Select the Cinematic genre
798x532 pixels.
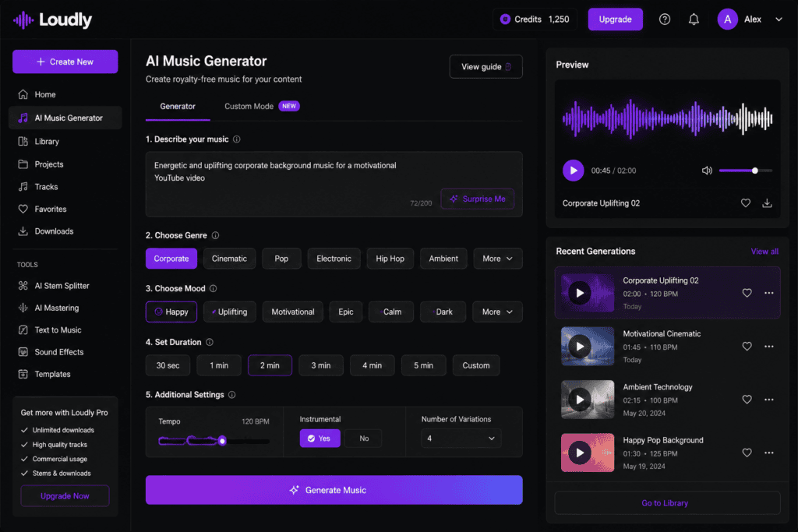tap(230, 259)
